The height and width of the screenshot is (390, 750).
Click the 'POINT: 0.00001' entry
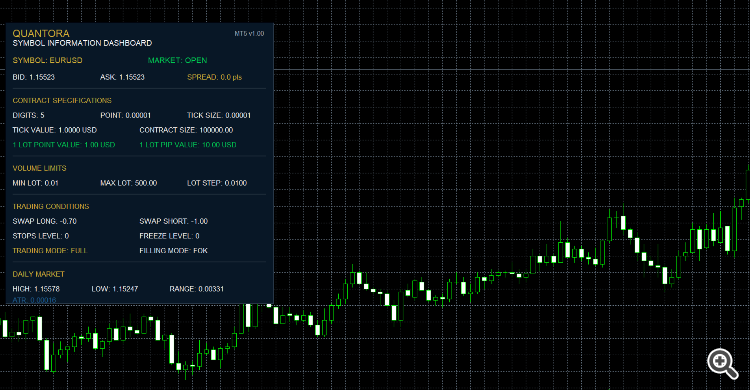[125, 115]
